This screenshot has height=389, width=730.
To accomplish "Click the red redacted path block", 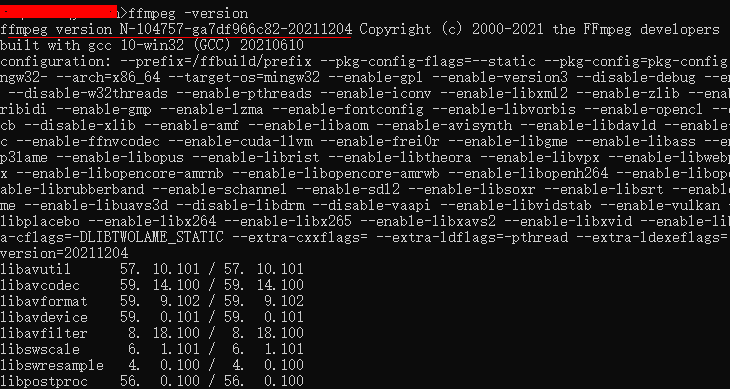I will (58, 12).
